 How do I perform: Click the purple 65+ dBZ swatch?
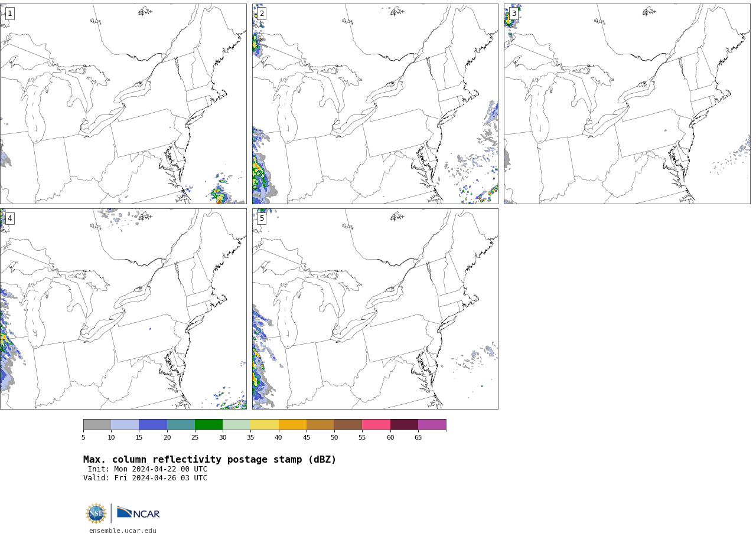click(x=432, y=425)
